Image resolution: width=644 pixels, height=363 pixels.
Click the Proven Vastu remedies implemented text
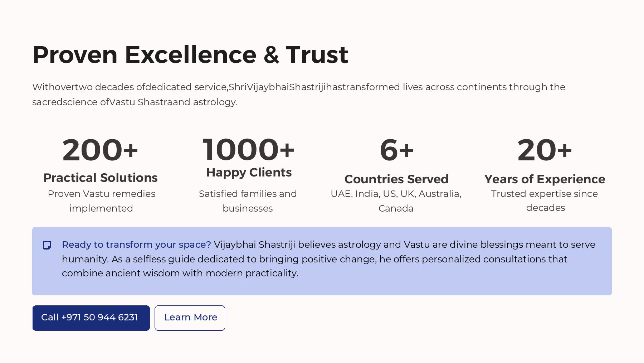coord(101,201)
